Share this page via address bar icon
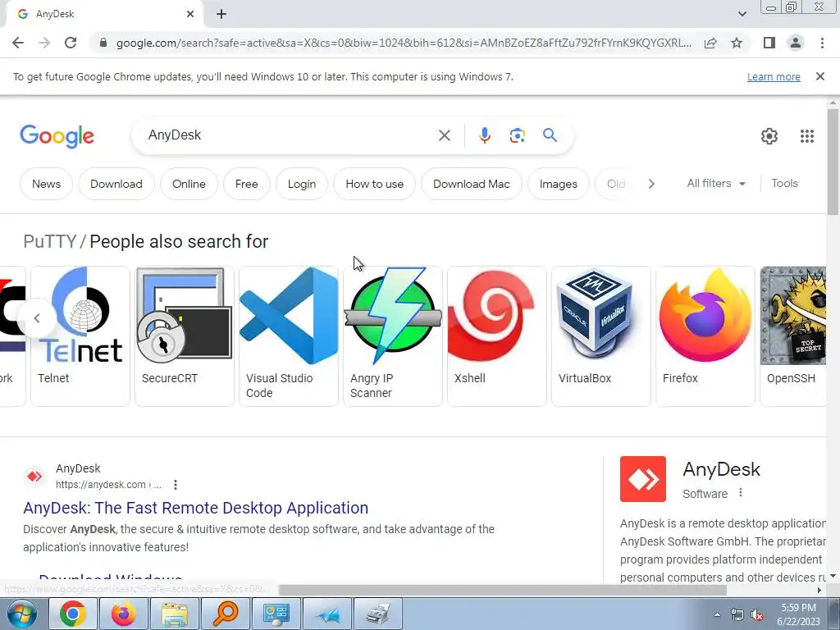Image resolution: width=840 pixels, height=630 pixels. [x=710, y=43]
